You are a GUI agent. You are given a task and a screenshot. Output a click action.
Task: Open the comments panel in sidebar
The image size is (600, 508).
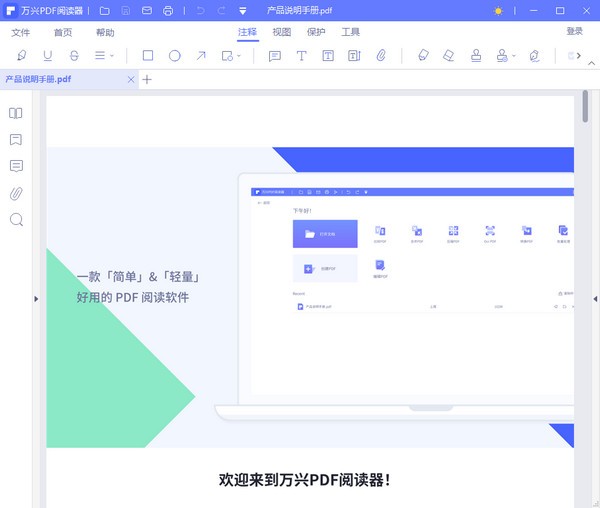tap(16, 166)
